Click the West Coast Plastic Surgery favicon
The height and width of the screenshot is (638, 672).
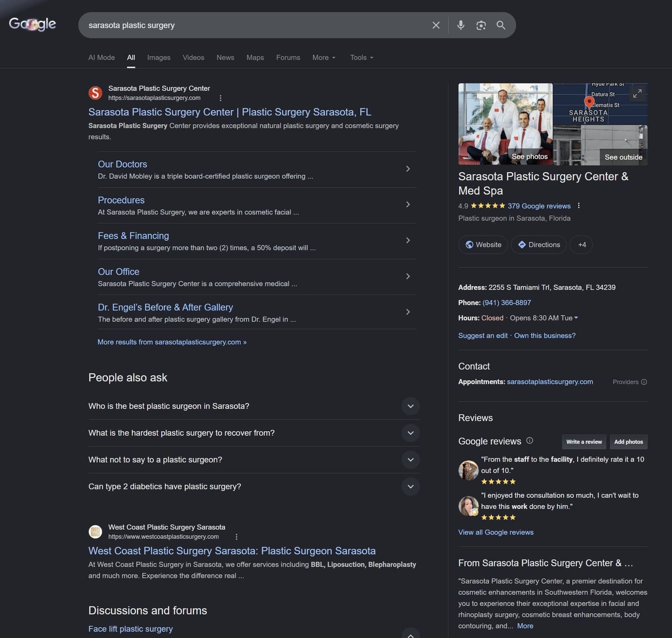point(95,532)
